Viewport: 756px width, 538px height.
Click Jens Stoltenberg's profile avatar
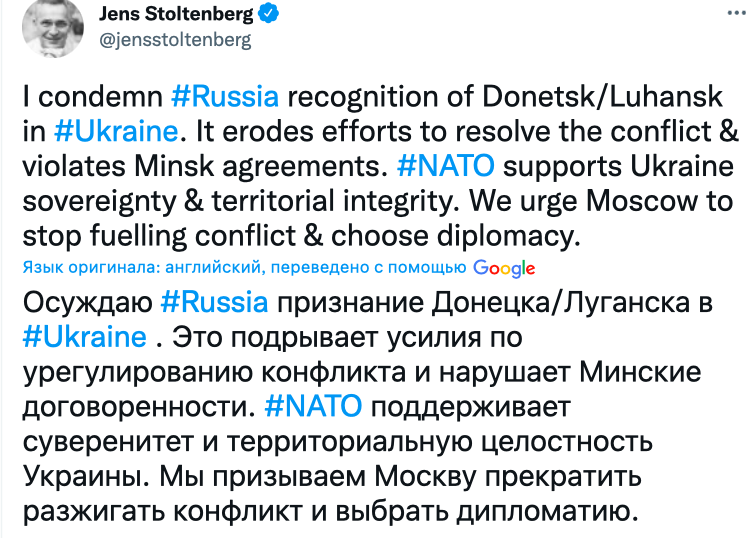47,21
